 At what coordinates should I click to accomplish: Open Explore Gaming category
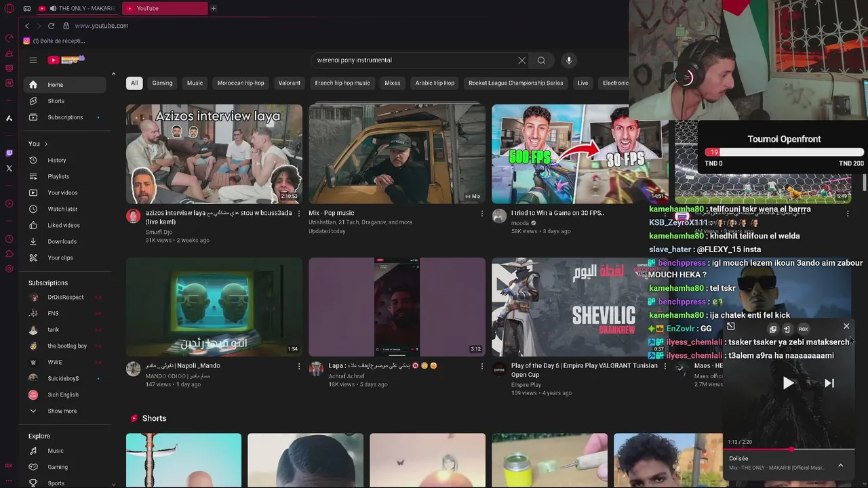[65, 467]
